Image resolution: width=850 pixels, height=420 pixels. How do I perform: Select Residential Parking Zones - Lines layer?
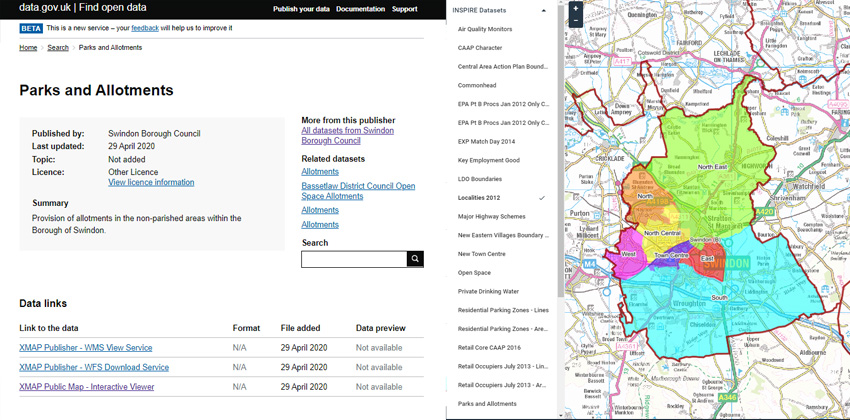pyautogui.click(x=503, y=310)
